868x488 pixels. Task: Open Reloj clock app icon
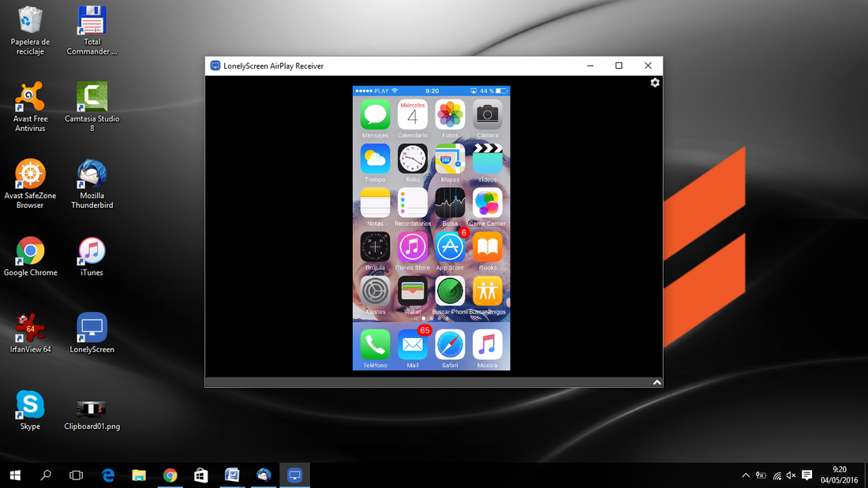pos(413,159)
